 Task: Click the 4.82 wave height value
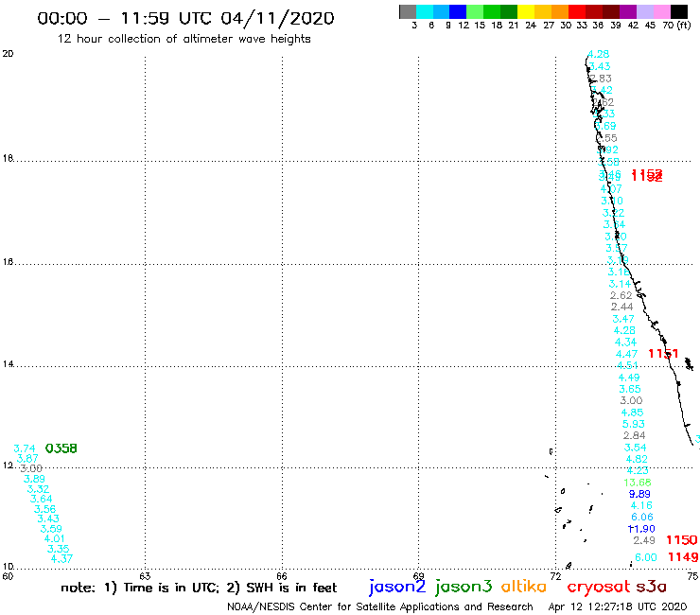[637, 459]
